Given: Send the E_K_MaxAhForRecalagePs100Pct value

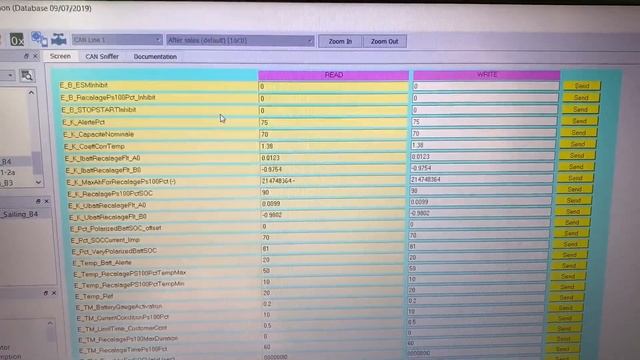Looking at the screenshot, I should pos(575,178).
